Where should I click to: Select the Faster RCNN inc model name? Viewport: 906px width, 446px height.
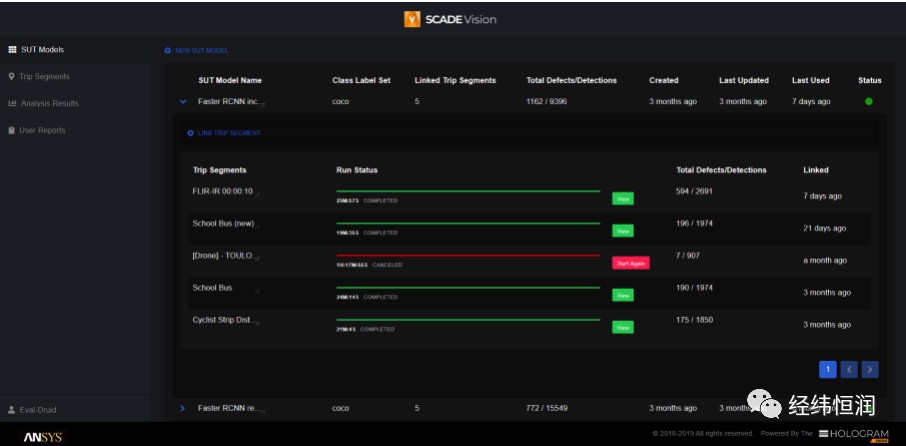pyautogui.click(x=229, y=102)
